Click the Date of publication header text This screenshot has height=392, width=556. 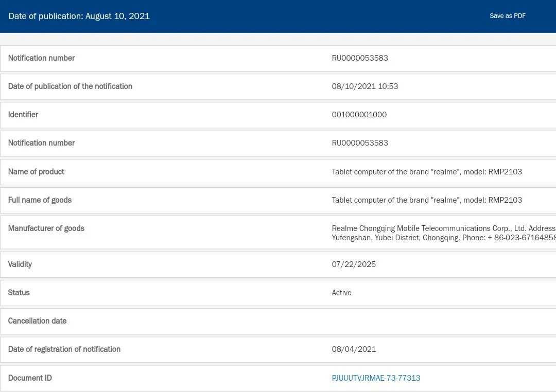point(79,16)
